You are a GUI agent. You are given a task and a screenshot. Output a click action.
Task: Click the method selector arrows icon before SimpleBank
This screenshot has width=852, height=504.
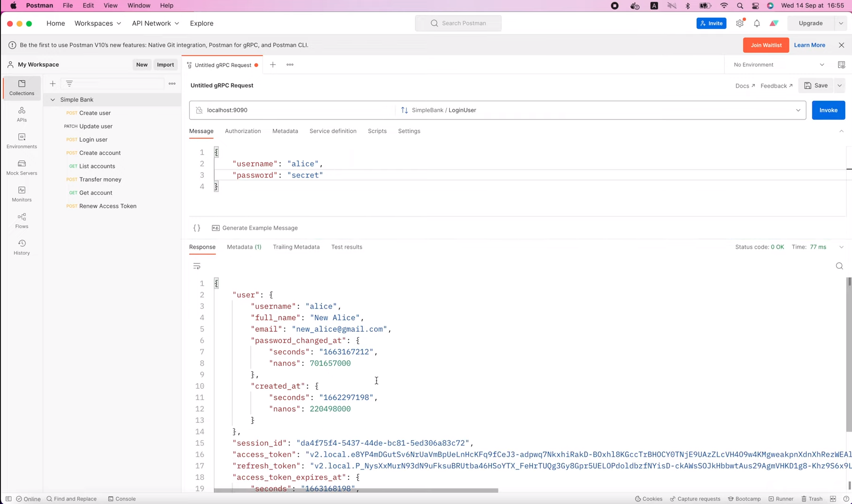click(405, 110)
